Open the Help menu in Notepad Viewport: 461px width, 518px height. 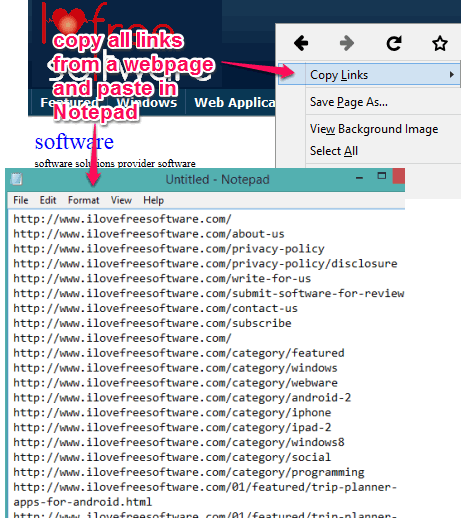[153, 200]
